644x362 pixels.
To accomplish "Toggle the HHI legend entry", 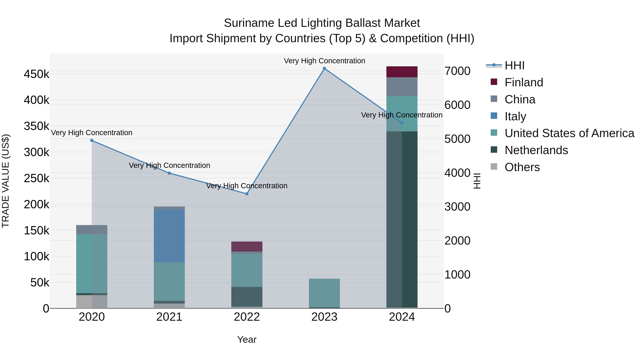I will click(x=505, y=65).
